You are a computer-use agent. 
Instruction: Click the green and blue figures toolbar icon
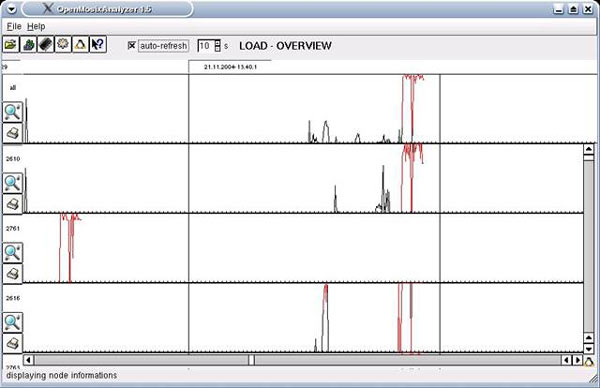[x=28, y=45]
